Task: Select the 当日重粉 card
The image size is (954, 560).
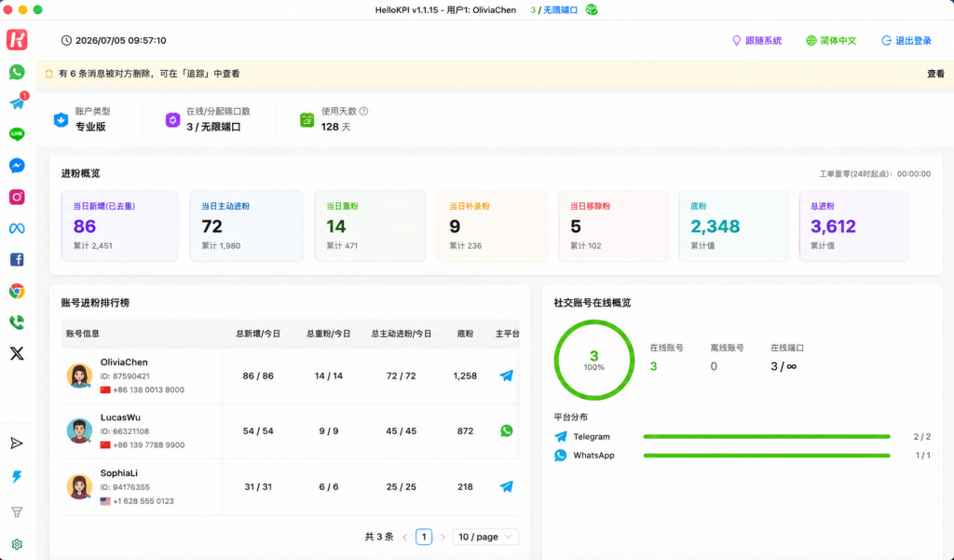Action: [x=370, y=225]
